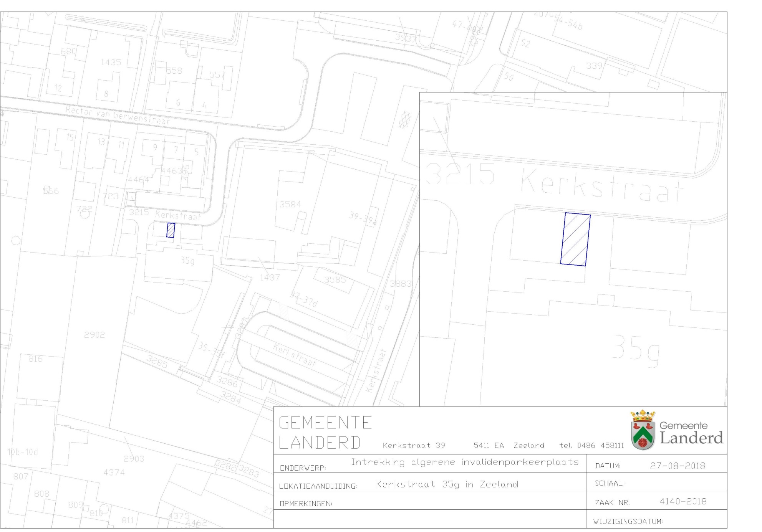The image size is (762, 532).
Task: Click the 'Gemeente Landerd' logo text
Action: 691,433
